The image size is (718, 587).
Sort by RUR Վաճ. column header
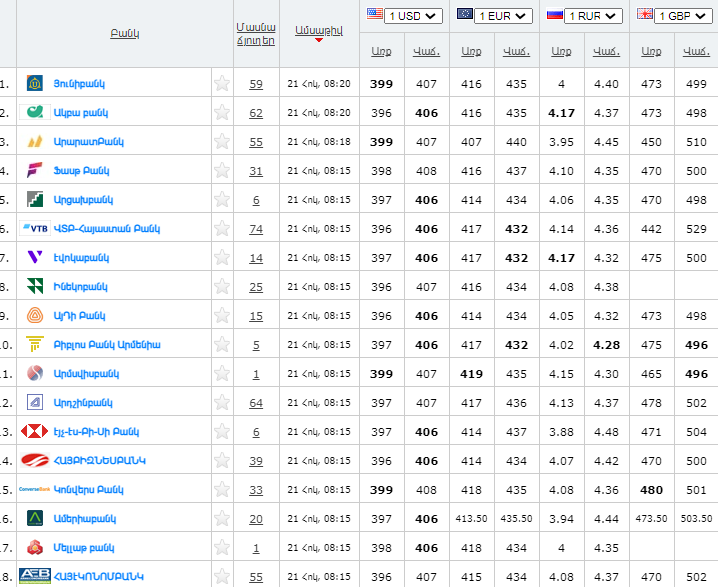click(x=606, y=51)
